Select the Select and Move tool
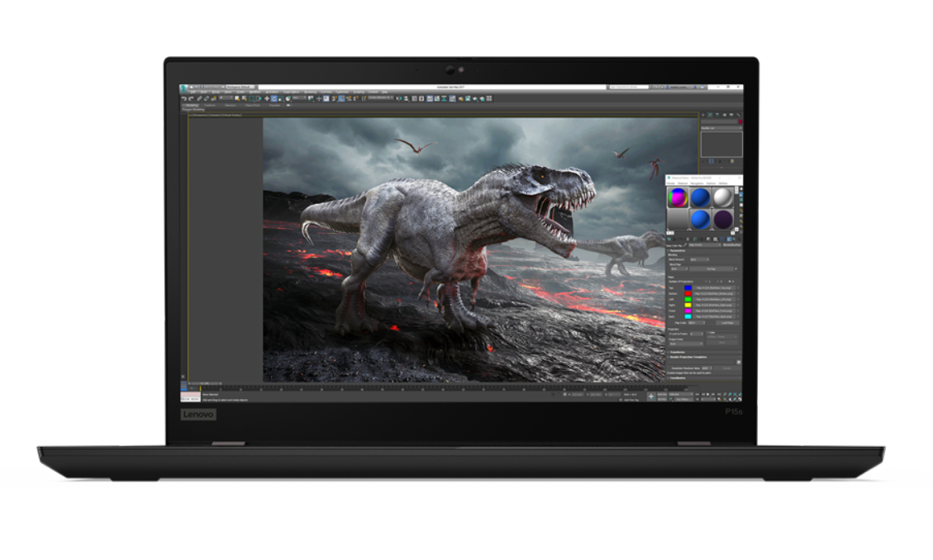 point(267,98)
